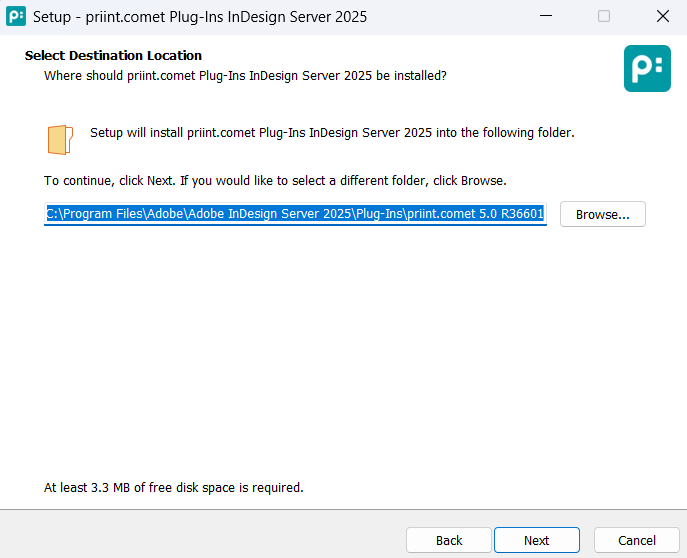Click the priint icon in title bar
Image resolution: width=687 pixels, height=558 pixels.
(16, 16)
